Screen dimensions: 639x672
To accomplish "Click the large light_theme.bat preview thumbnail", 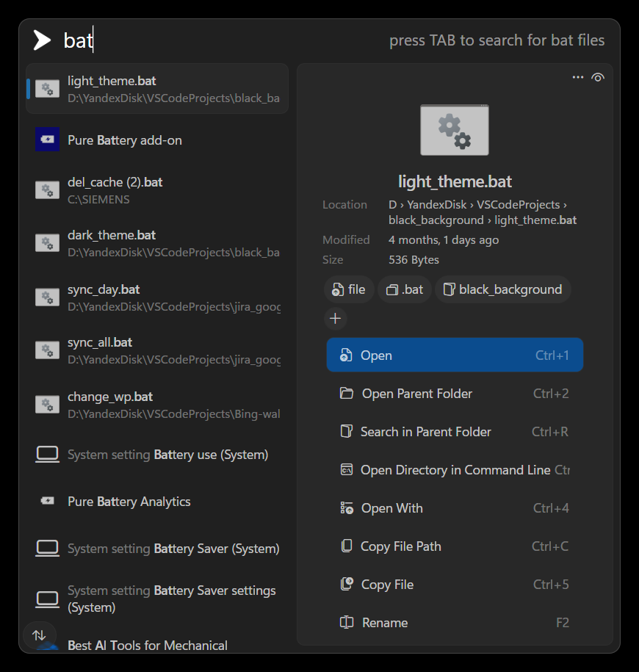I will pyautogui.click(x=454, y=130).
